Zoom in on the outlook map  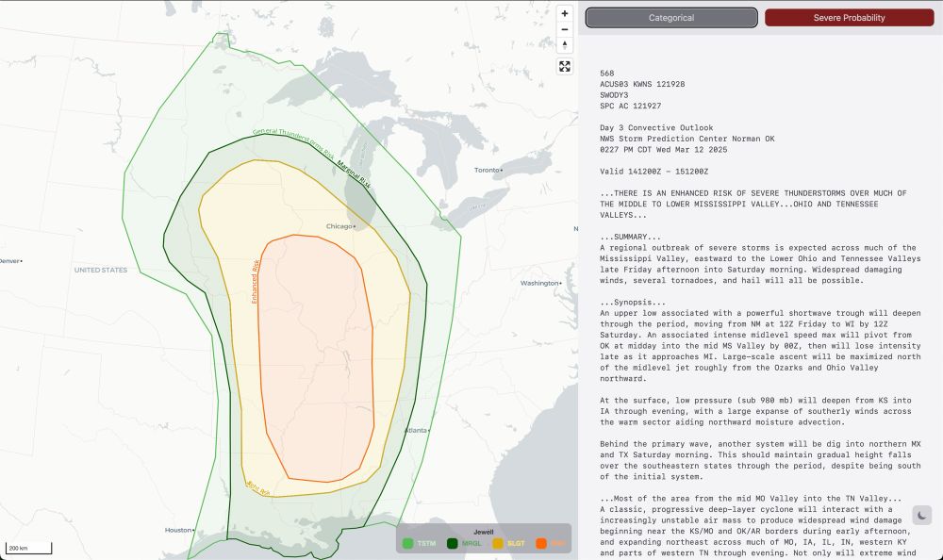tap(564, 14)
